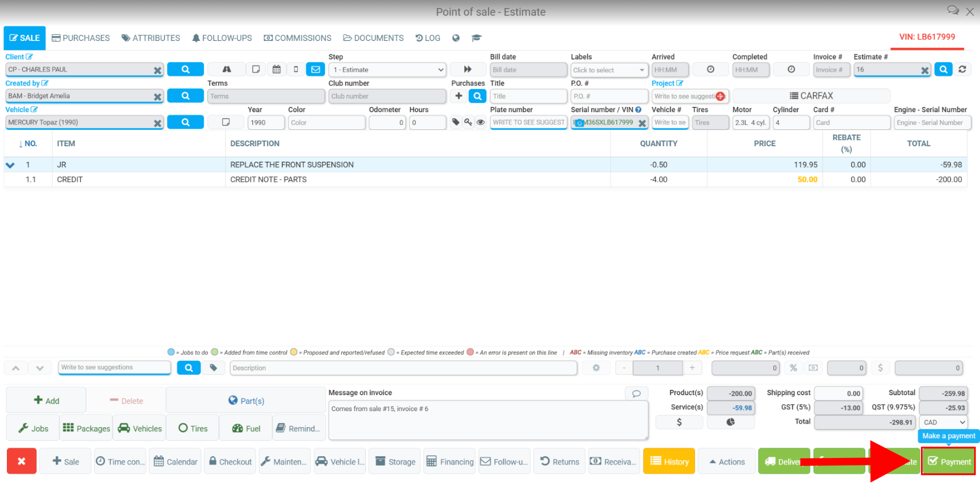The image size is (980, 484).
Task: Switch to the PURCHASES tab
Action: point(81,38)
